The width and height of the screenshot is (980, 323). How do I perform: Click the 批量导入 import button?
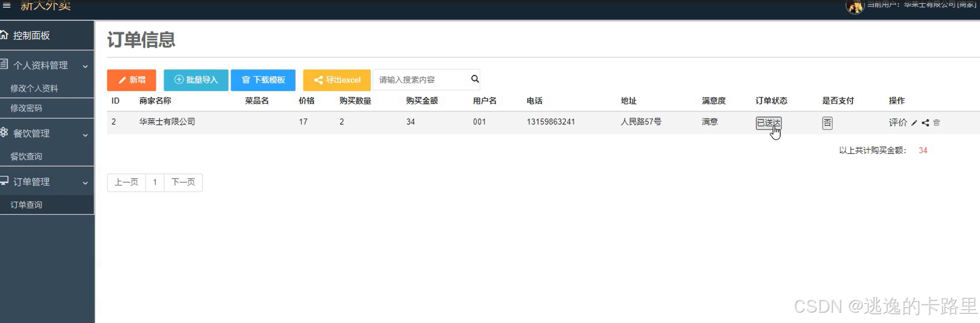pos(196,80)
